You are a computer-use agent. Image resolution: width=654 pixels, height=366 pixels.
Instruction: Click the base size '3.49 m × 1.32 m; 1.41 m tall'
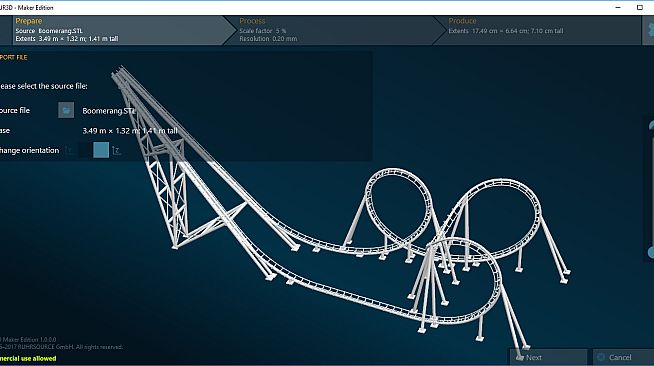pos(130,131)
